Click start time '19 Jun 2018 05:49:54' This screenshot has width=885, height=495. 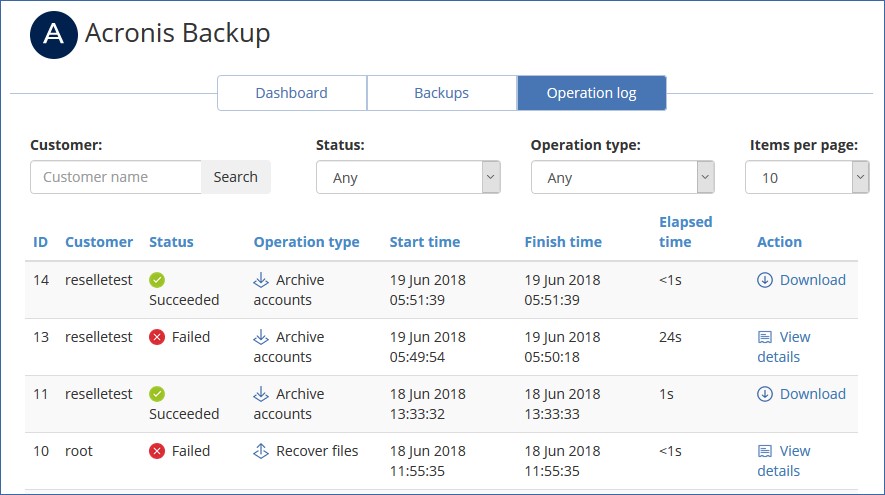[427, 347]
